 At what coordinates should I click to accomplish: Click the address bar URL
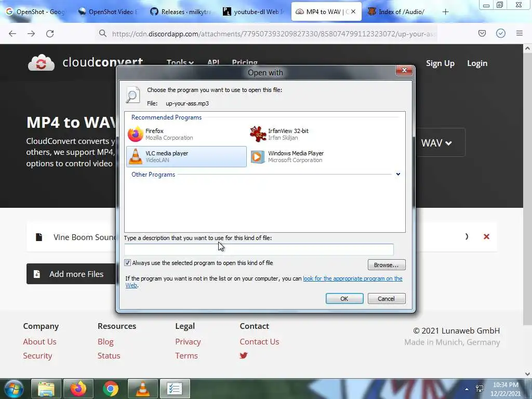[273, 34]
